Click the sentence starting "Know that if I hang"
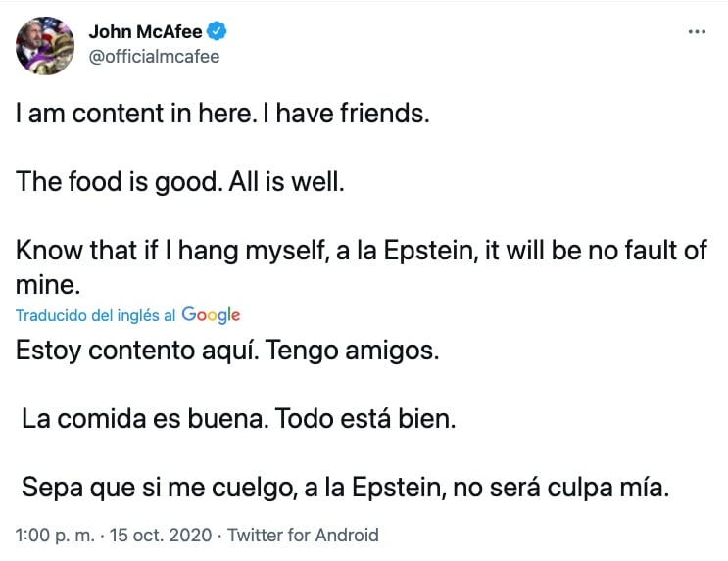728x561 pixels. point(361,251)
